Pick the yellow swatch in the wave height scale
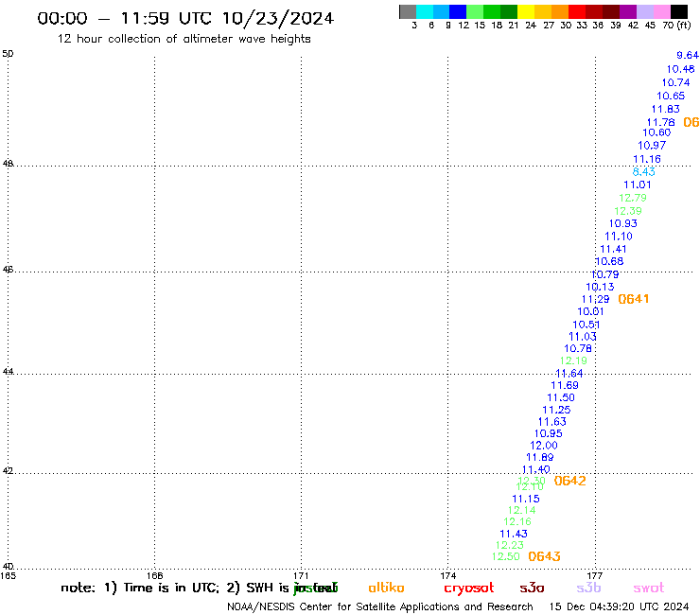The image size is (700, 615). point(526,11)
